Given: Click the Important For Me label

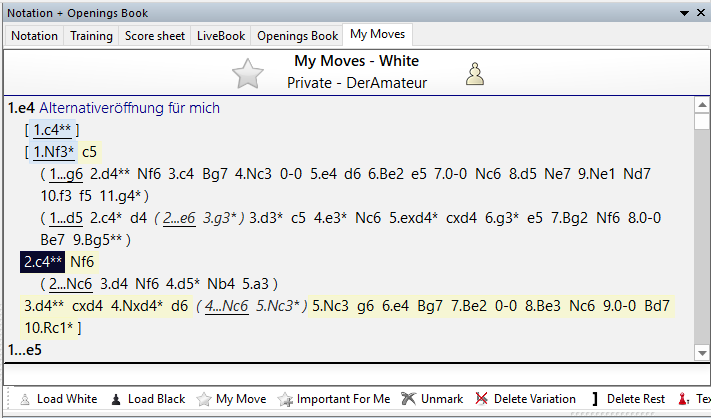Looking at the screenshot, I should pos(343,399).
